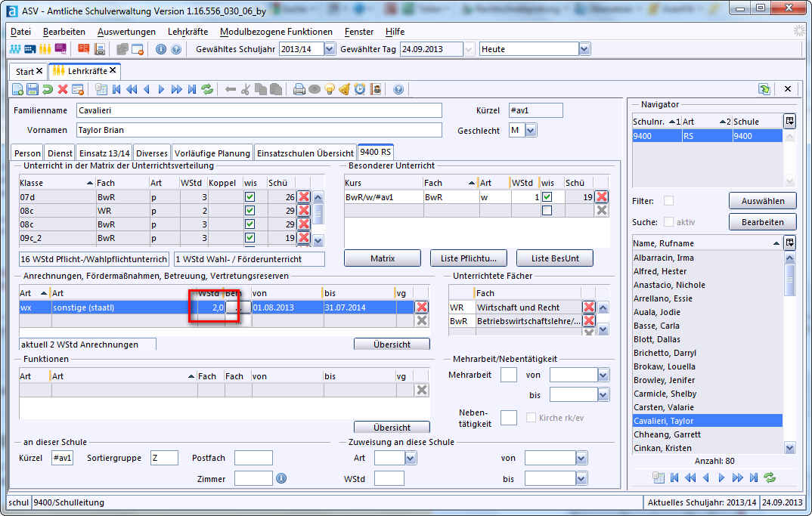Click the light bulb icon
The width and height of the screenshot is (812, 516).
click(x=330, y=90)
